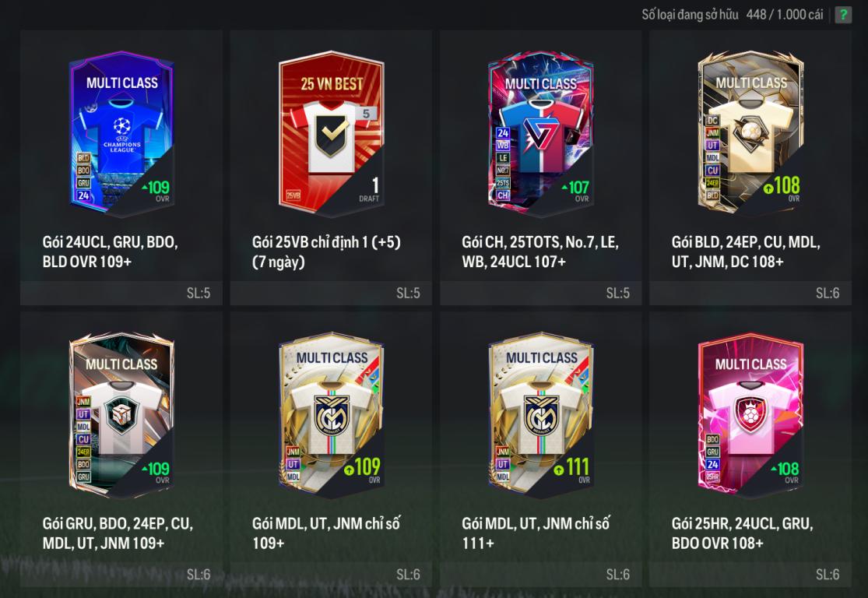Open Gói 24UCL, GRU, BDO, BLD OVR 109+
Viewport: 868px width, 598px height.
pyautogui.click(x=111, y=252)
